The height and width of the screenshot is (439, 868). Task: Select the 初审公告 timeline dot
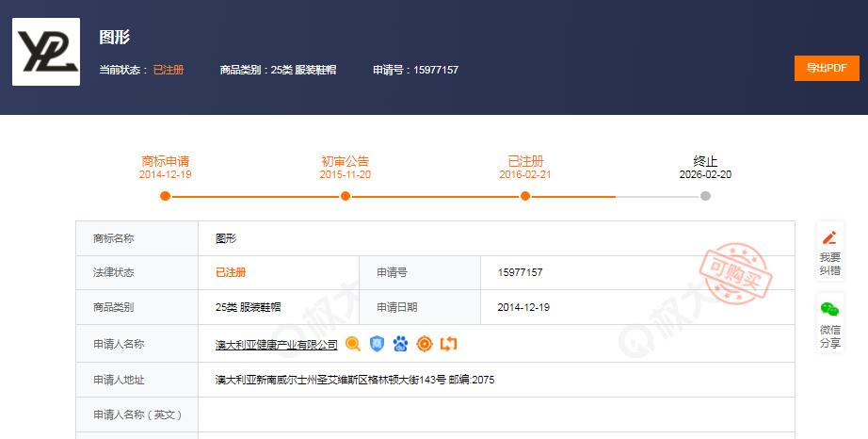coord(346,196)
